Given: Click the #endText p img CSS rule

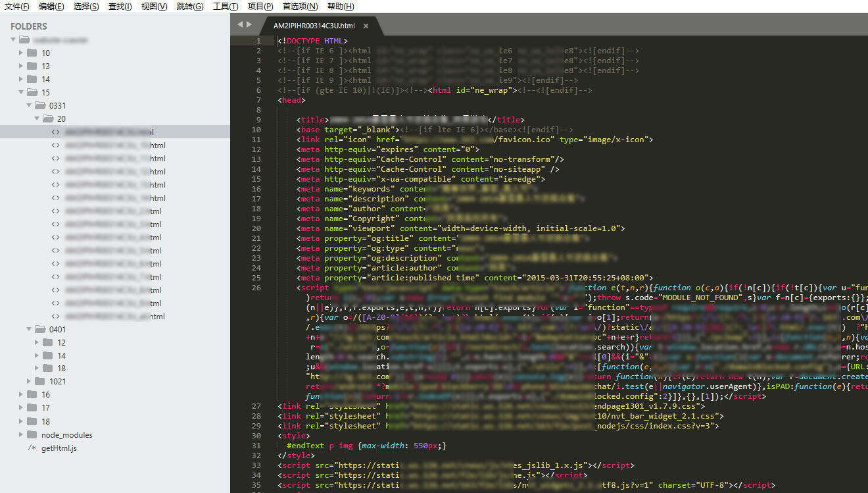Looking at the screenshot, I should click(367, 446).
